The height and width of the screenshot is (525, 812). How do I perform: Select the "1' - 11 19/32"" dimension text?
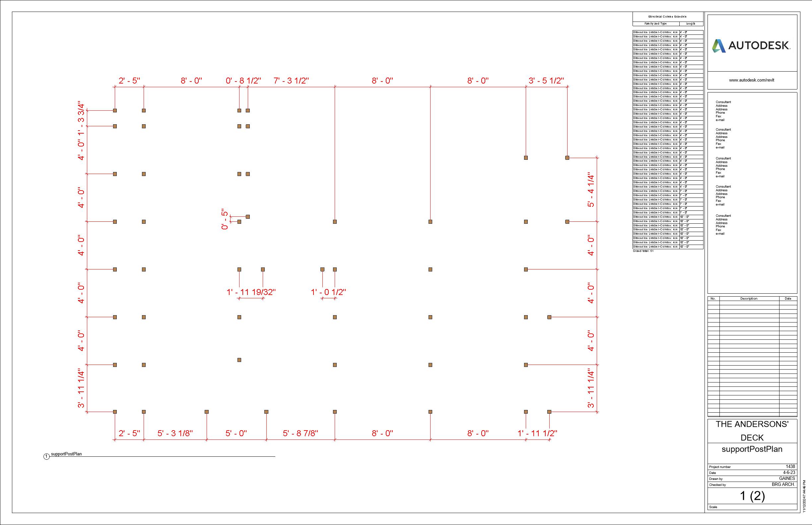pos(251,292)
